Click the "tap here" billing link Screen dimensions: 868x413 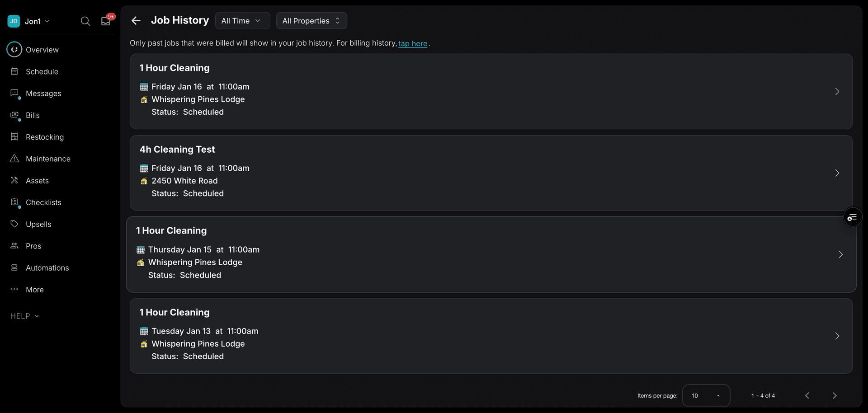click(x=412, y=43)
